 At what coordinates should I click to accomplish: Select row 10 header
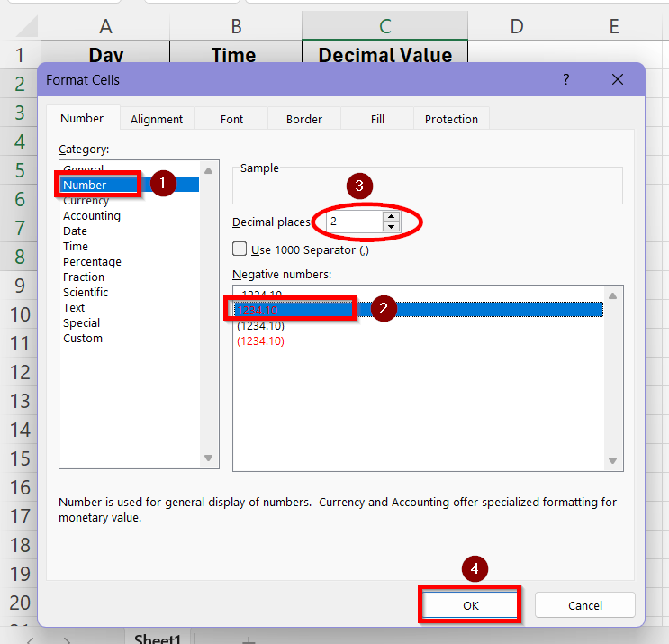tap(20, 314)
